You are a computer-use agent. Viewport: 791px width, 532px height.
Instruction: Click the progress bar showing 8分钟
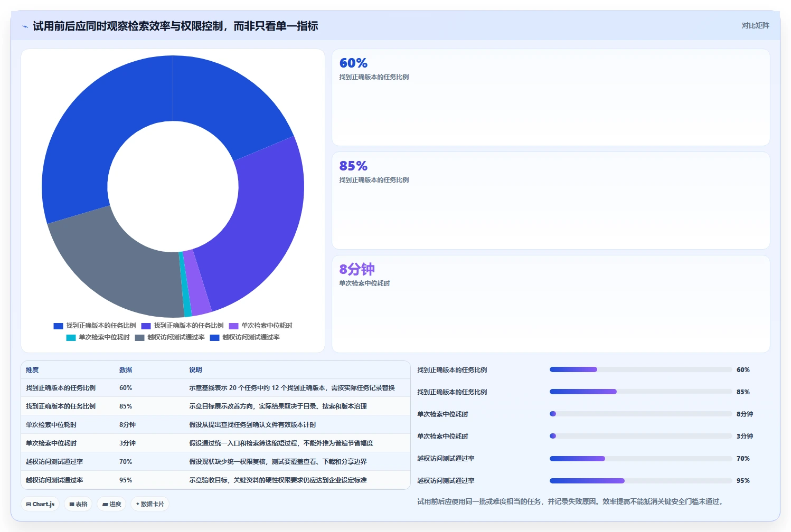(641, 414)
